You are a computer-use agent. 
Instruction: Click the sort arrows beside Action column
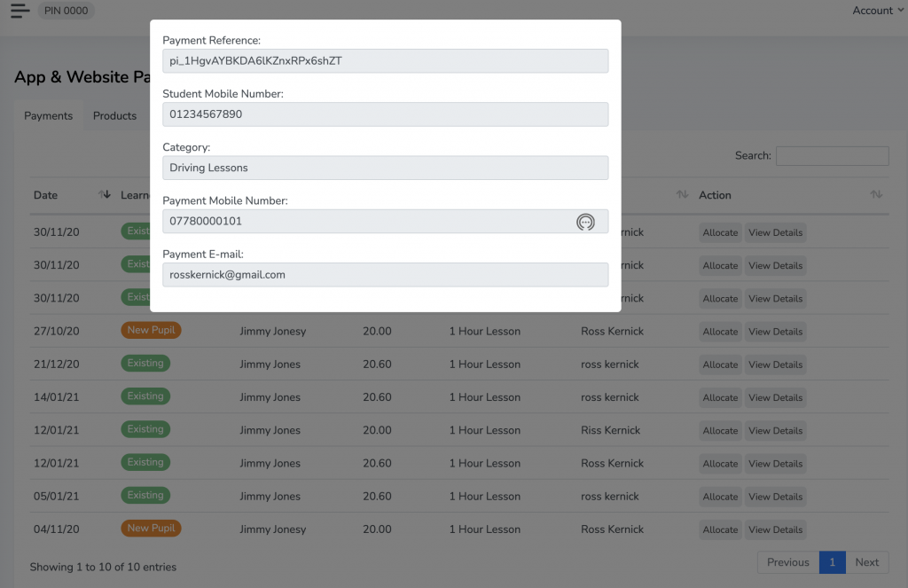(876, 195)
